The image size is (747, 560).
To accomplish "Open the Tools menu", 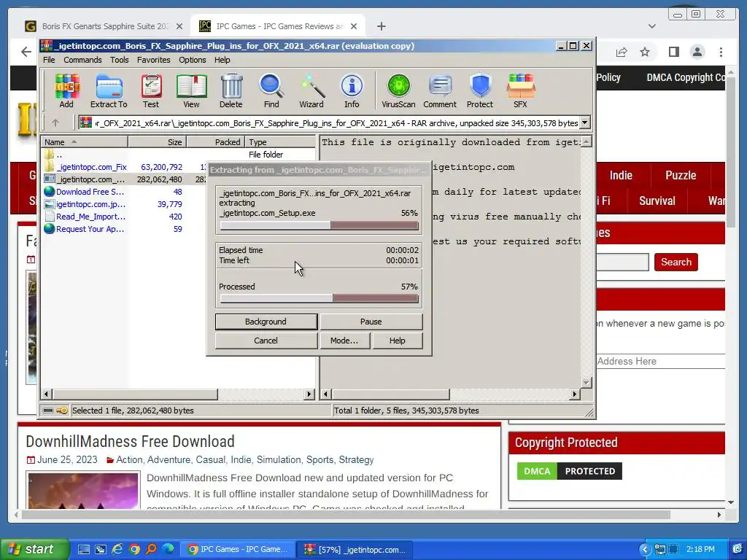I will (x=119, y=60).
